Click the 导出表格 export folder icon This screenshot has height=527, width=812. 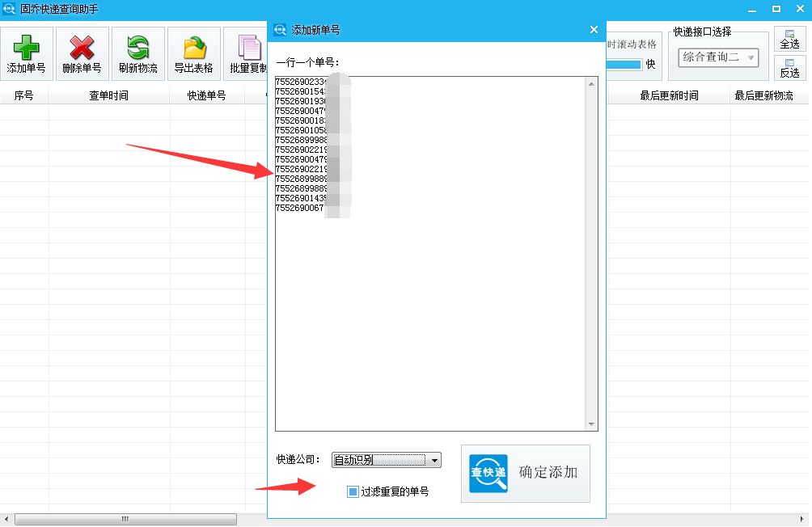pos(194,48)
